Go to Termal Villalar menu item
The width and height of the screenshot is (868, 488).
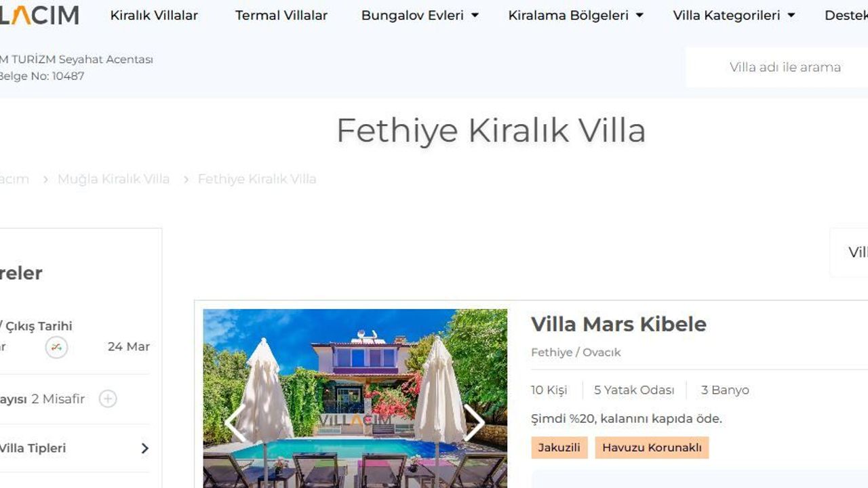click(281, 15)
